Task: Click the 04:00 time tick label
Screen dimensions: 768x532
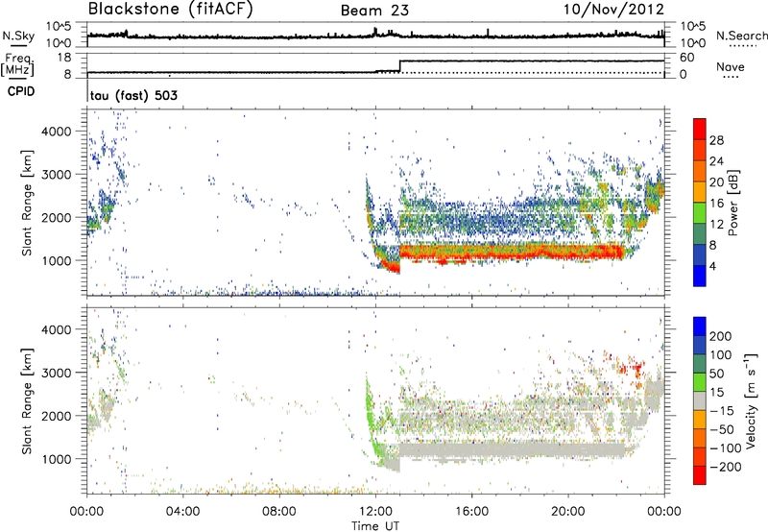Action: (183, 512)
